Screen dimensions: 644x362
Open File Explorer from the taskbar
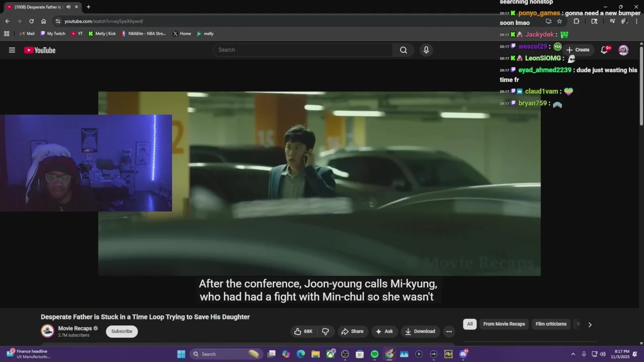[315, 354]
